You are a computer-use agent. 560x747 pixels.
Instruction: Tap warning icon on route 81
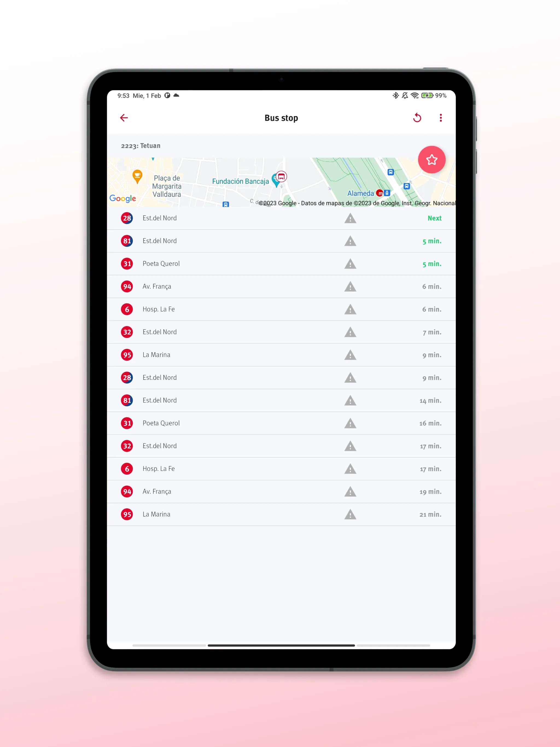351,241
